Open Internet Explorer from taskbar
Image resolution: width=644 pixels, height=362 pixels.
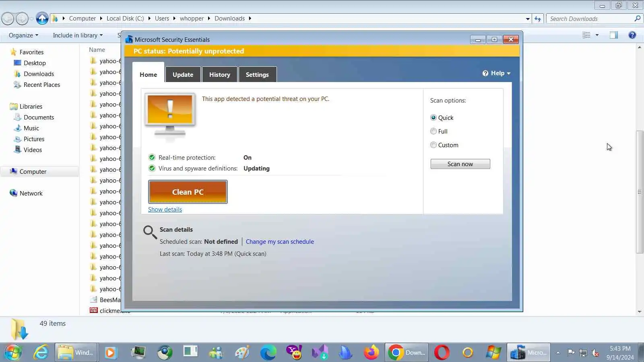click(41, 353)
